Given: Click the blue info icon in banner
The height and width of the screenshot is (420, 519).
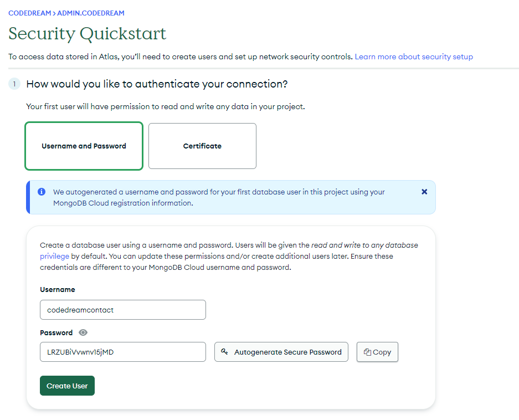Looking at the screenshot, I should coord(42,192).
